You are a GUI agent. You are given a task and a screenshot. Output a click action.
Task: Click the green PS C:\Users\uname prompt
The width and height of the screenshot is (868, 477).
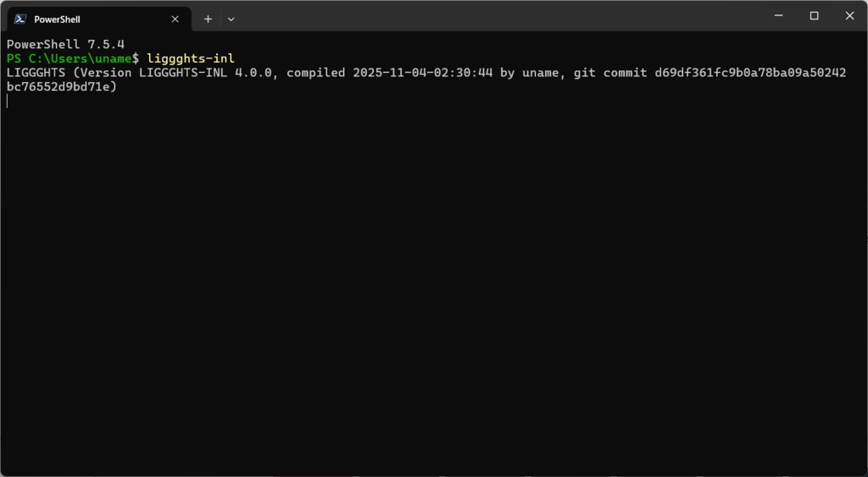(72, 58)
